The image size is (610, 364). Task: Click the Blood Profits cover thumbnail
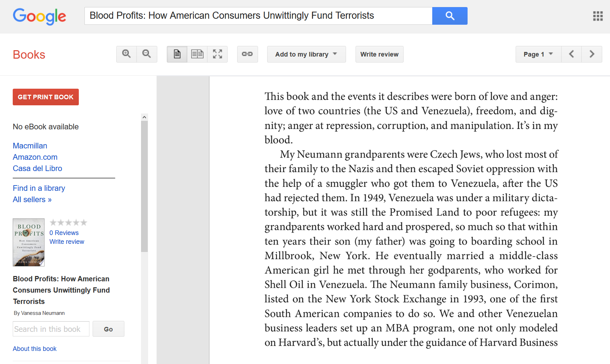click(29, 242)
